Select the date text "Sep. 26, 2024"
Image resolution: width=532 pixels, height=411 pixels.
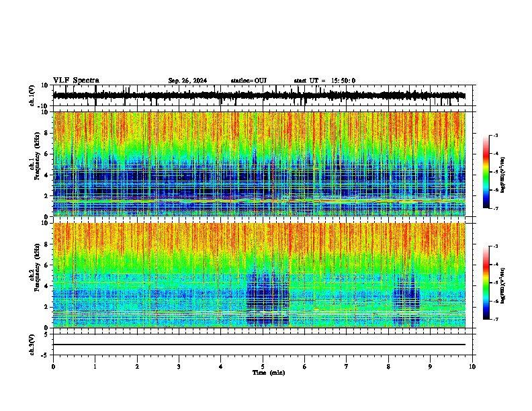click(x=187, y=81)
